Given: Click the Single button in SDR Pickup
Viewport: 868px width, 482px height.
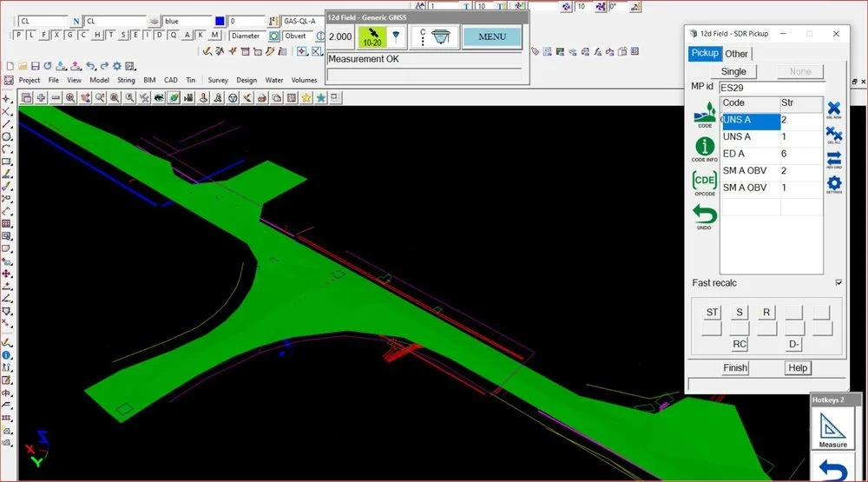Looking at the screenshot, I should click(x=733, y=71).
